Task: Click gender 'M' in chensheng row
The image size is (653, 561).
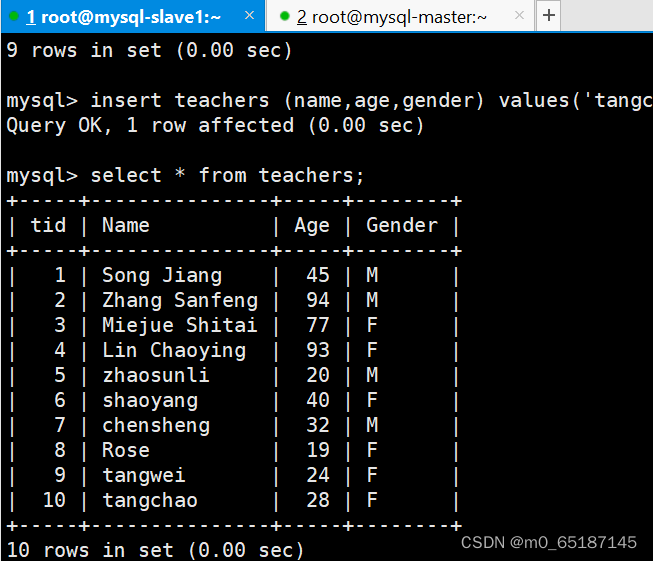Action: [372, 425]
